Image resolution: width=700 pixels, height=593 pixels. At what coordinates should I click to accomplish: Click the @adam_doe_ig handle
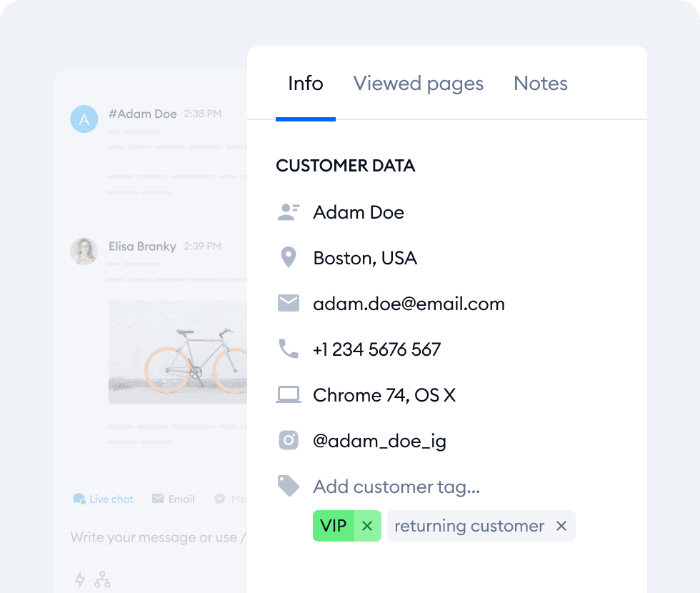pos(379,442)
